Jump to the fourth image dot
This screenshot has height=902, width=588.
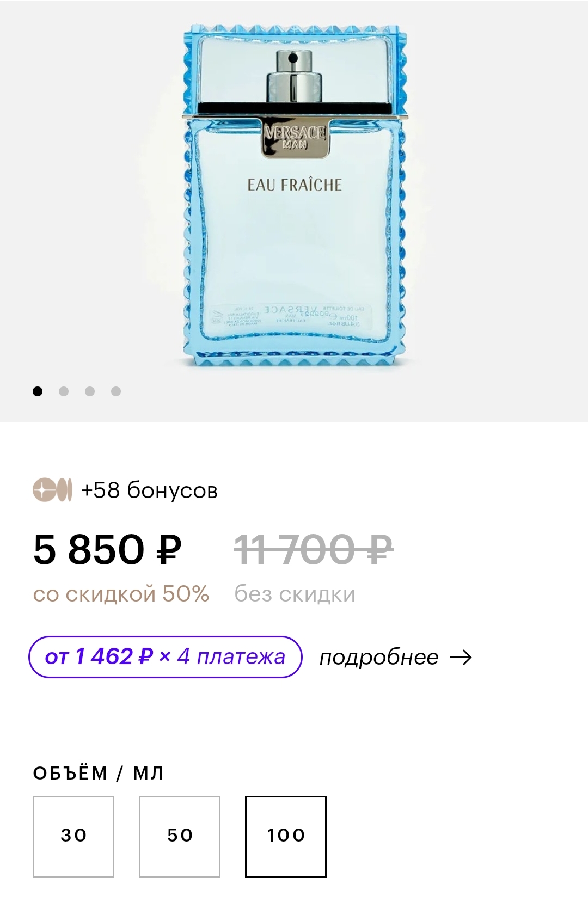pos(116,391)
